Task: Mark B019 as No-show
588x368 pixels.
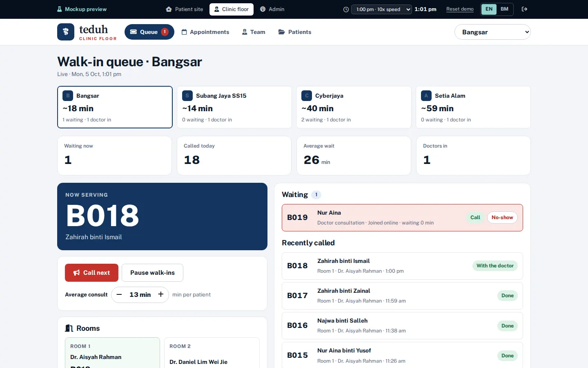Action: [502, 218]
